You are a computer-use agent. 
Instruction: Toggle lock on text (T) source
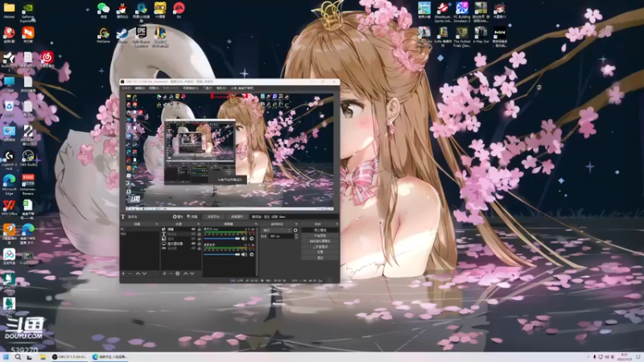[x=199, y=234]
